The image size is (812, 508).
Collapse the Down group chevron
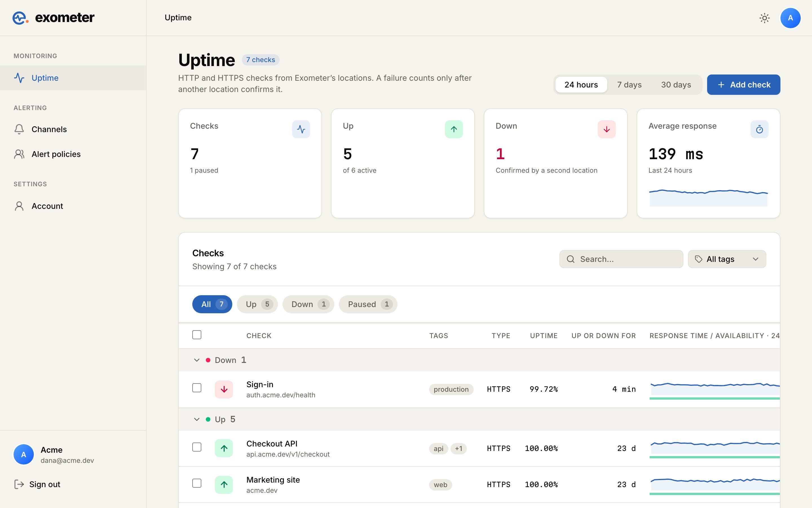point(197,360)
